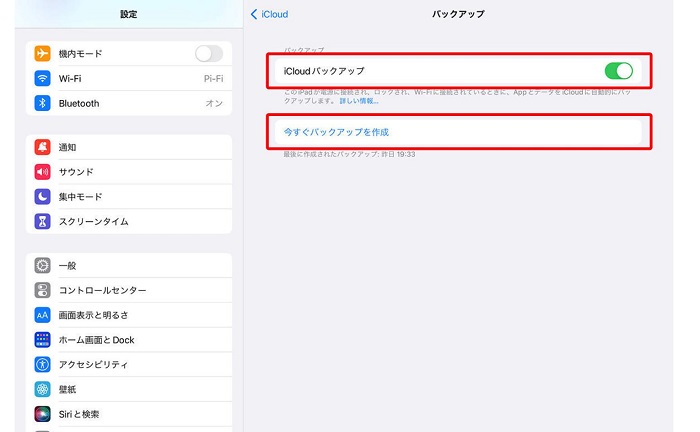Tap the Display & Brightness AA icon
The image size is (700, 432).
(42, 315)
